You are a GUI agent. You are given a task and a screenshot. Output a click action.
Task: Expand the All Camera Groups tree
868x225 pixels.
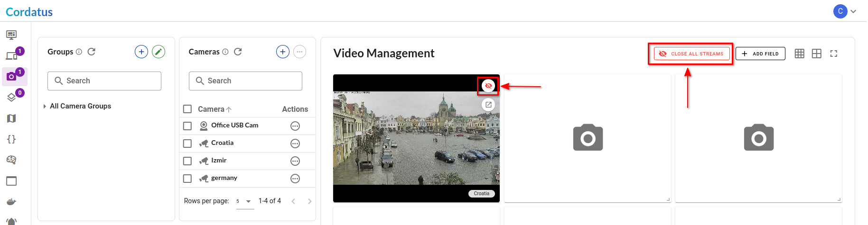[45, 106]
